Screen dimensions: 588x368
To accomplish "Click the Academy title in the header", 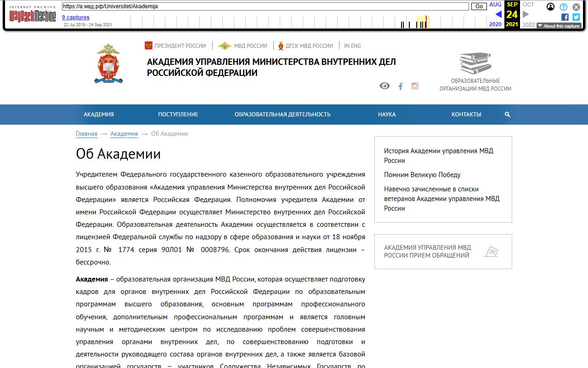I will pos(271,67).
